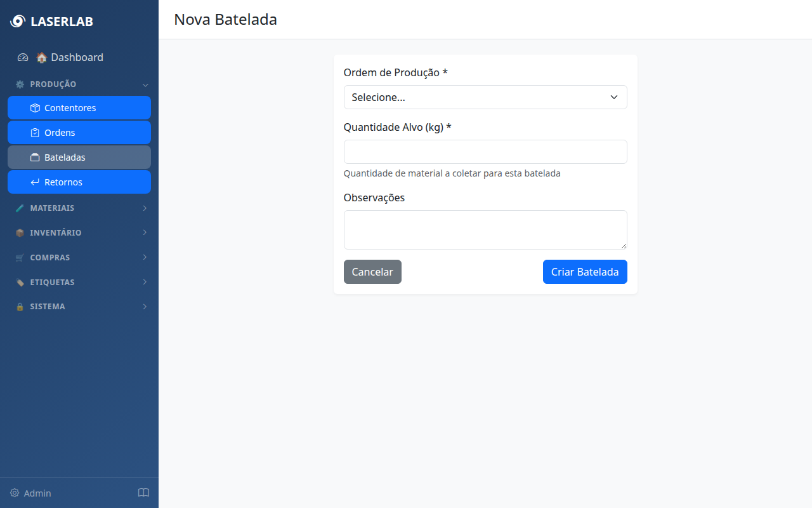Click the Dashboard speedometer icon
Screen dimensions: 812x508
pyautogui.click(x=23, y=57)
